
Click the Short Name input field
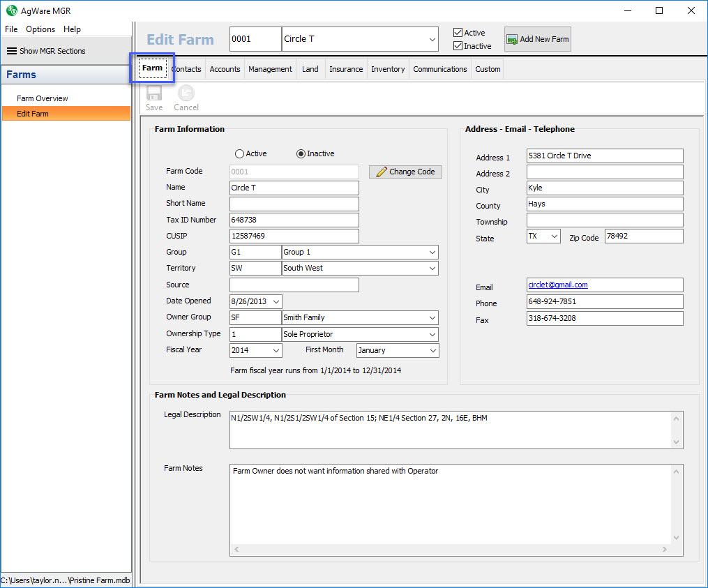click(x=294, y=204)
